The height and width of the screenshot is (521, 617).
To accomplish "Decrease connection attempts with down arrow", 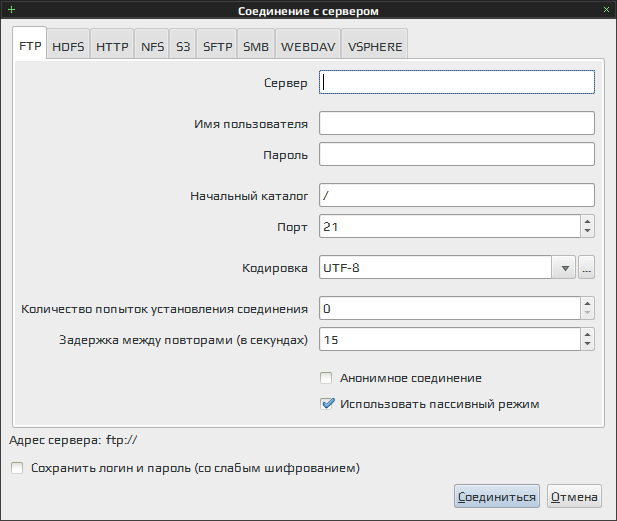I will click(x=587, y=313).
